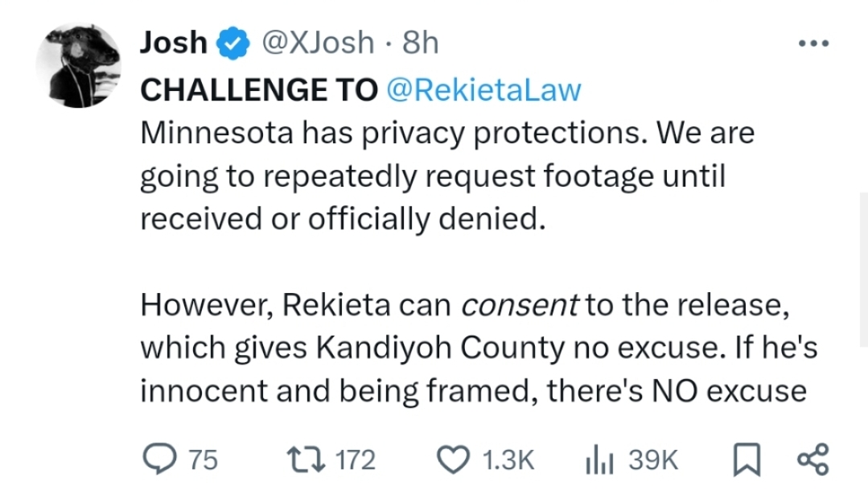868x503 pixels.
Task: Retweet the post using the repost arrows icon
Action: 308,460
